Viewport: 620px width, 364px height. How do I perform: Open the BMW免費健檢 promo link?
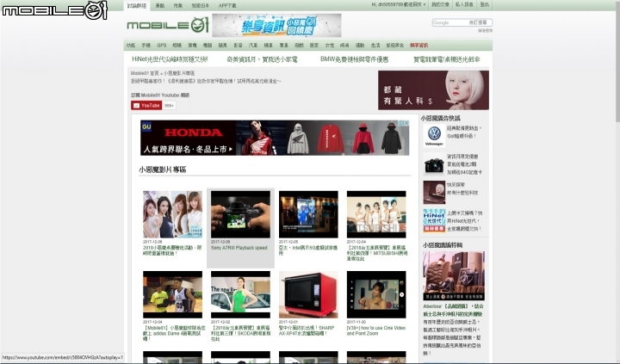pyautogui.click(x=354, y=59)
